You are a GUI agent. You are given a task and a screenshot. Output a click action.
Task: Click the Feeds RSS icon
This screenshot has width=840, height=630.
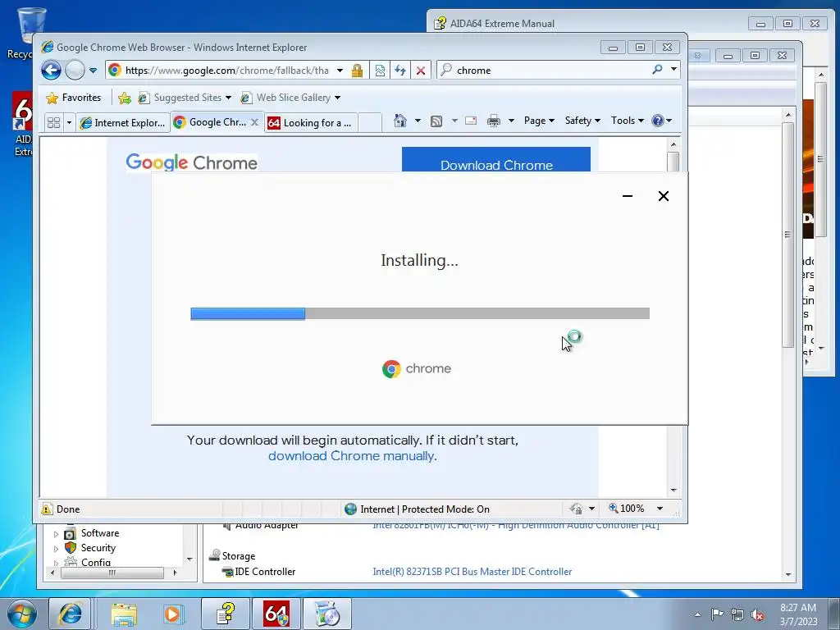(x=436, y=121)
